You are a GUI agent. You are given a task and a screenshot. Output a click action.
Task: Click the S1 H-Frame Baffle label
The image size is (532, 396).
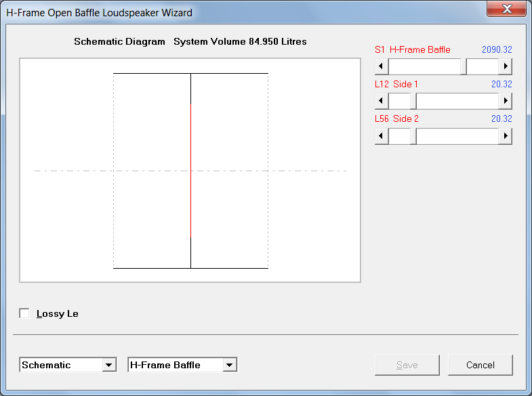[x=413, y=50]
